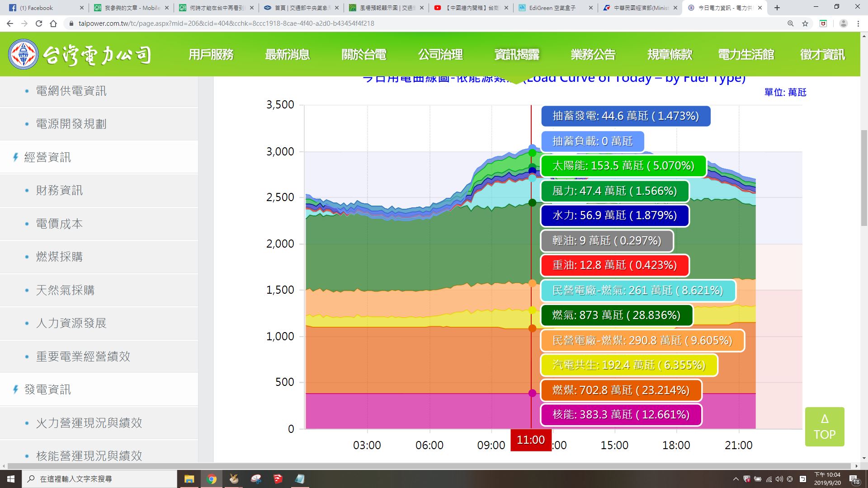868x488 pixels.
Task: Bookmark this page with star icon
Action: tap(805, 23)
